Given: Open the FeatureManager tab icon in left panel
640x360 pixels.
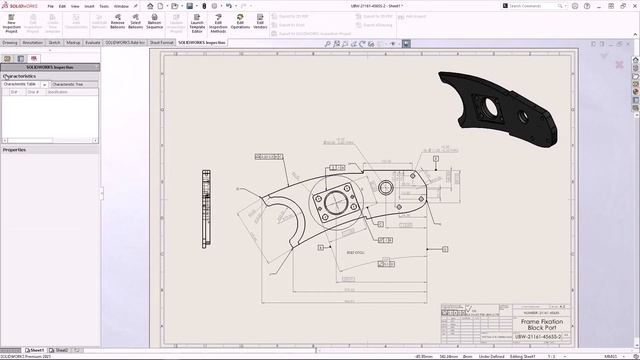Looking at the screenshot, I should click(x=7, y=59).
